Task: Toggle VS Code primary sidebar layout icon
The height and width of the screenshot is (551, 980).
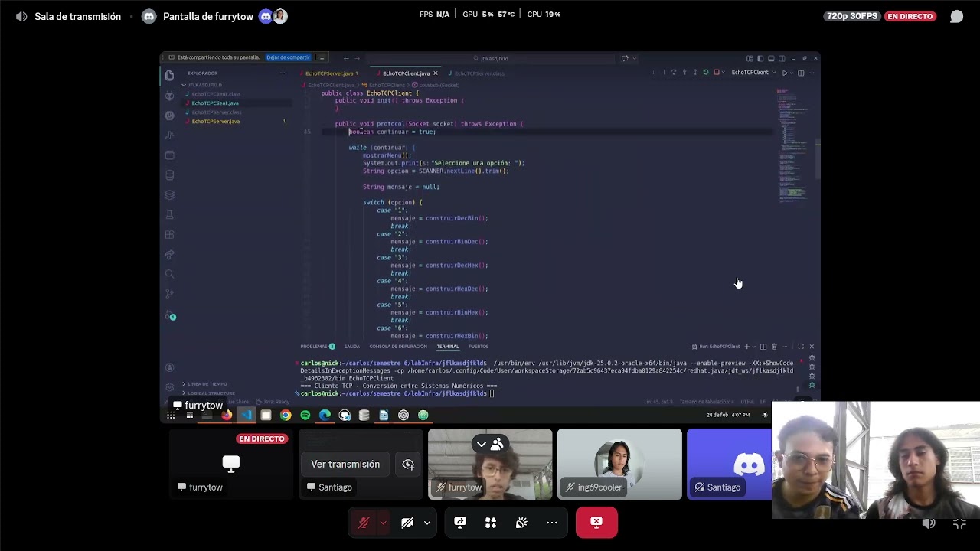Action: (x=760, y=58)
